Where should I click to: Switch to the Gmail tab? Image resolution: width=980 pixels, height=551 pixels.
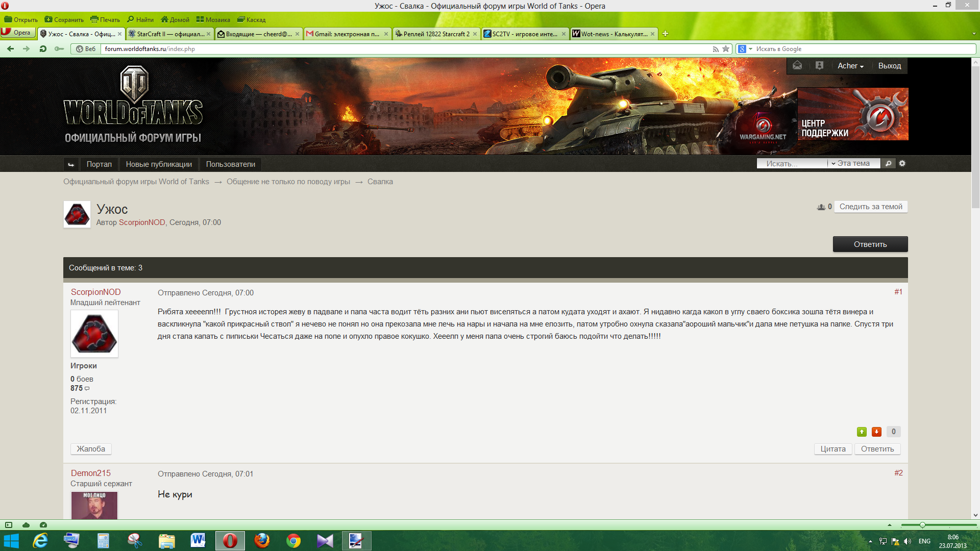click(348, 34)
